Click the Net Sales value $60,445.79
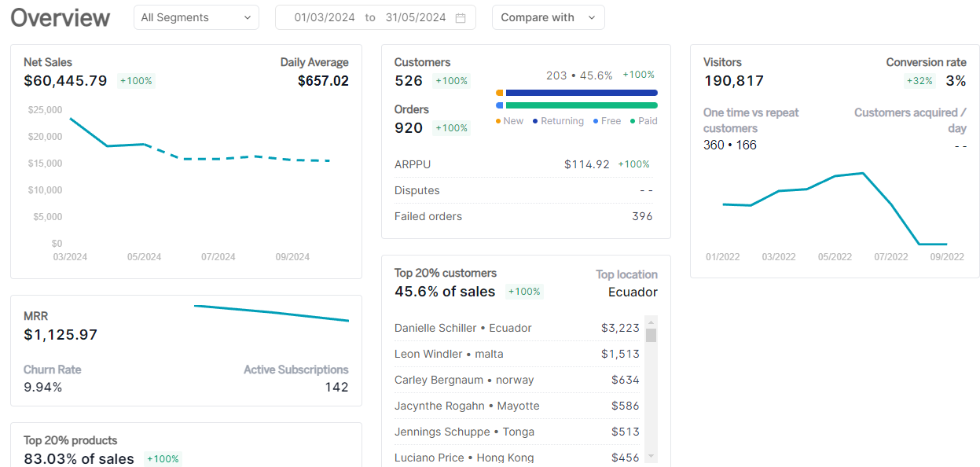 click(65, 80)
